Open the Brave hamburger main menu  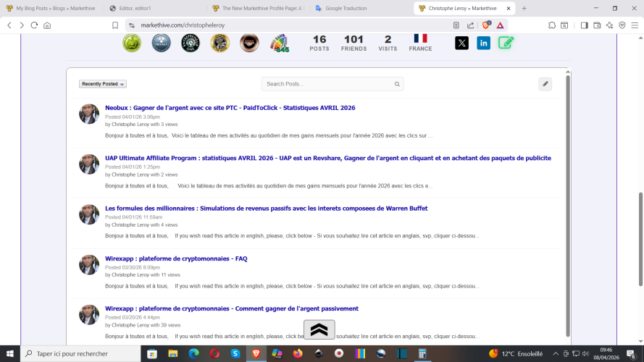tap(635, 25)
